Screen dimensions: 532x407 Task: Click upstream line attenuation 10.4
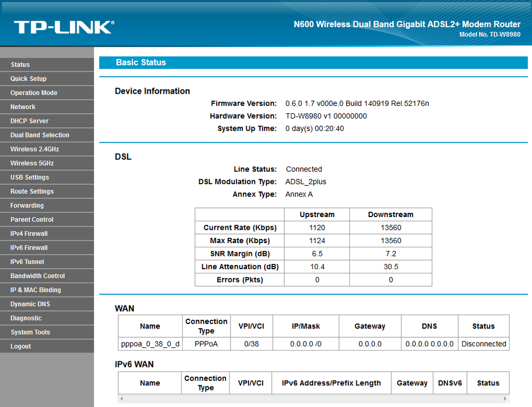click(317, 267)
